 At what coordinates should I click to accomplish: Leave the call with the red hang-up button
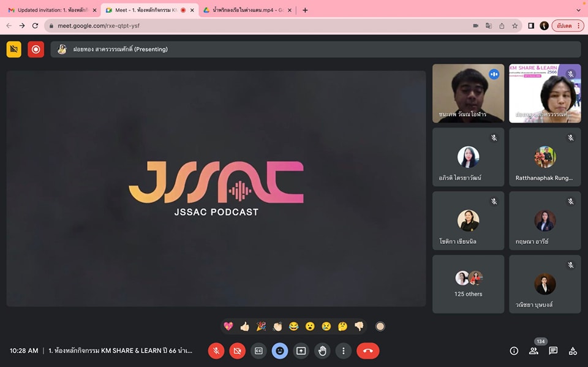tap(367, 350)
